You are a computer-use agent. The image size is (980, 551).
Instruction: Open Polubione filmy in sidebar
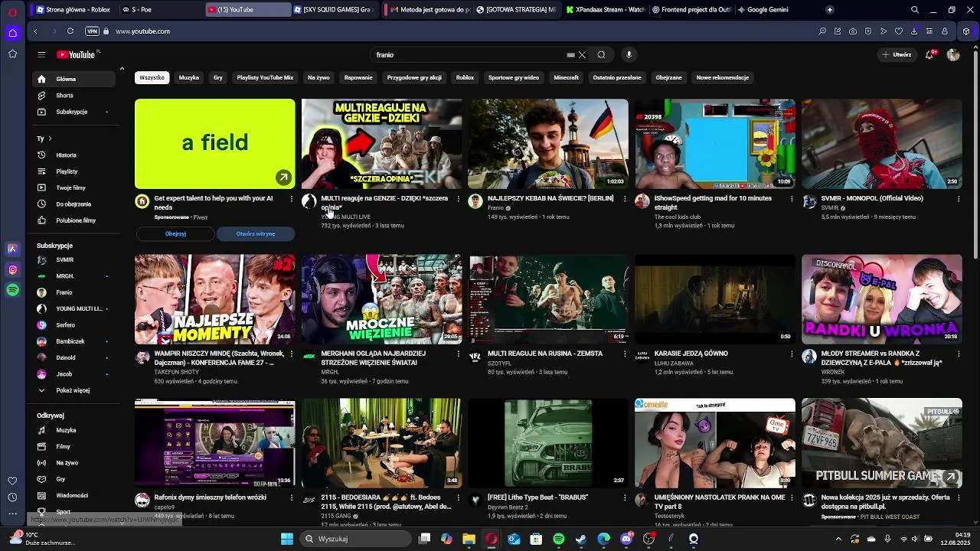(73, 220)
